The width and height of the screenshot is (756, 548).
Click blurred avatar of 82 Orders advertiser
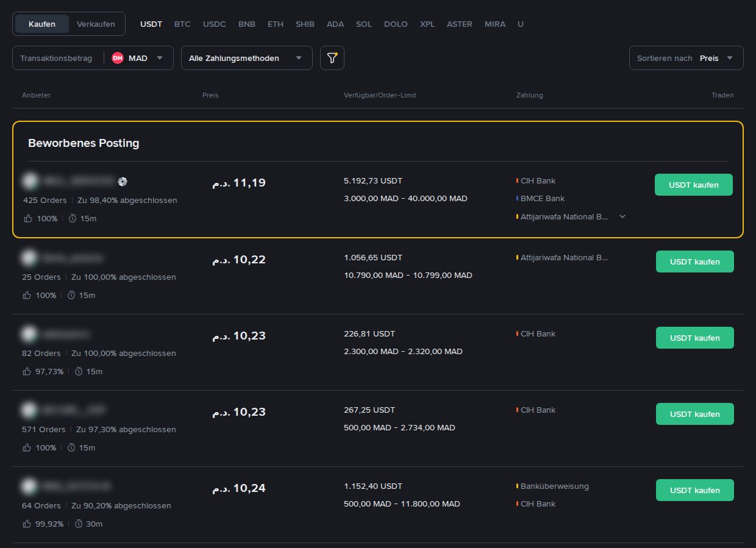28,334
